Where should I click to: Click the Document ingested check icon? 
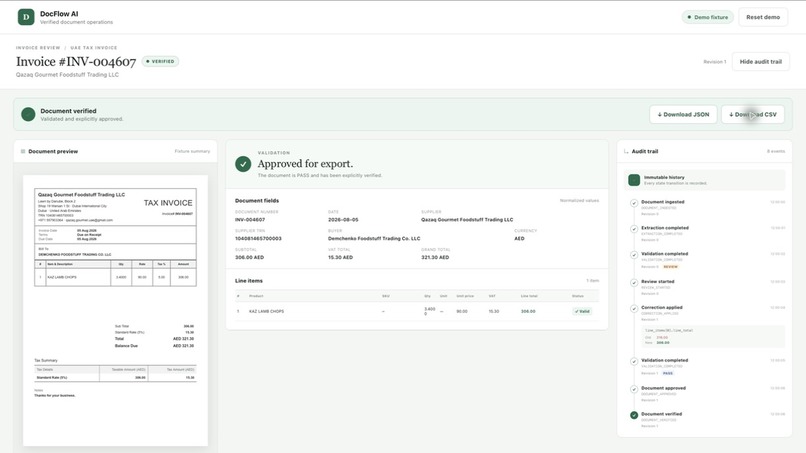tap(634, 203)
